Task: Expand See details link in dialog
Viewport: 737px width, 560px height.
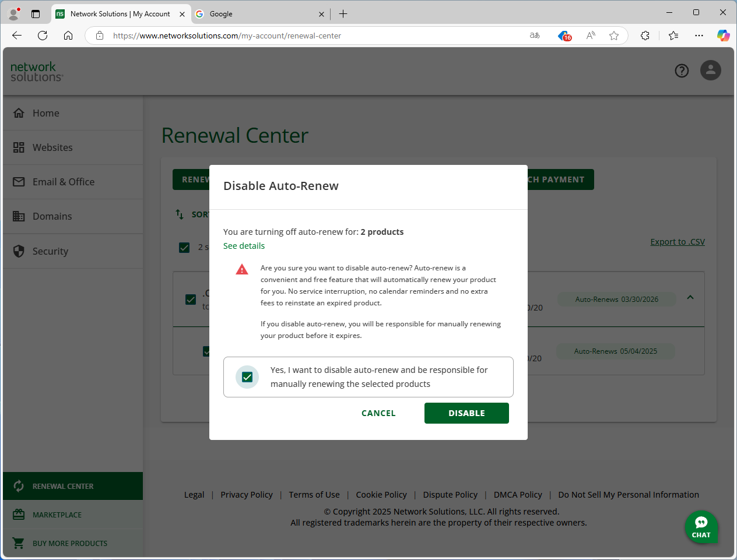Action: 244,246
